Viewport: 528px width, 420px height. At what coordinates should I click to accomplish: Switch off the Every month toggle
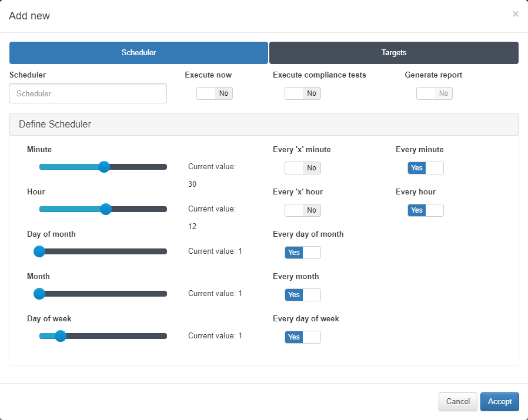coord(303,295)
